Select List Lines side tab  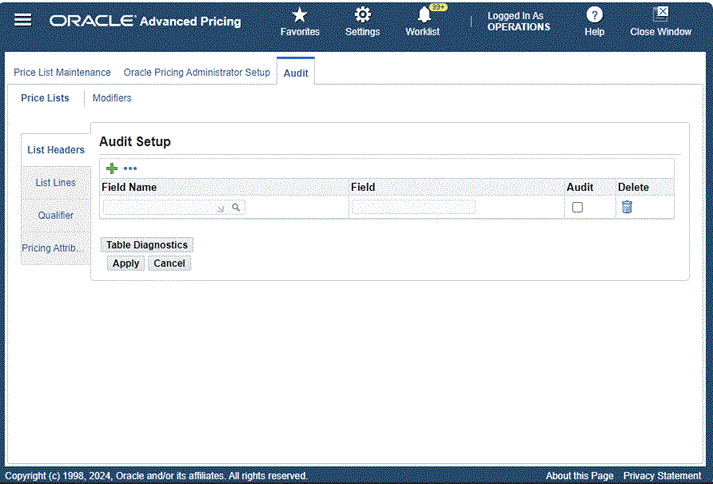[x=55, y=182]
